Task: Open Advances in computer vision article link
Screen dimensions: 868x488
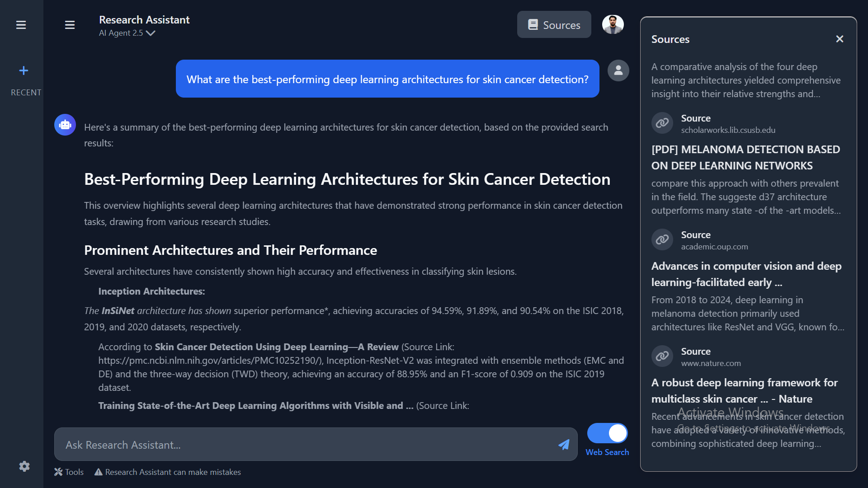Action: 746,274
